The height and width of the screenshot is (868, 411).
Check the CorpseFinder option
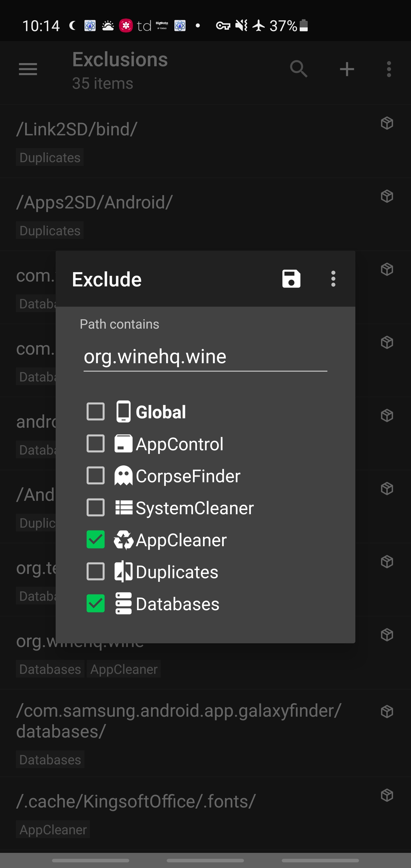pyautogui.click(x=96, y=475)
